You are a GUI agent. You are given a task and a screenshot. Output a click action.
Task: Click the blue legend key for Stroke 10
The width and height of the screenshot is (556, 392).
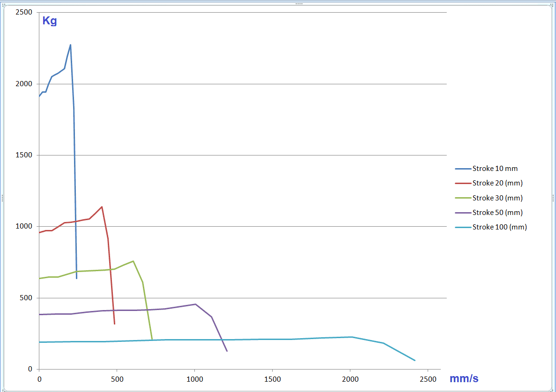[462, 169]
